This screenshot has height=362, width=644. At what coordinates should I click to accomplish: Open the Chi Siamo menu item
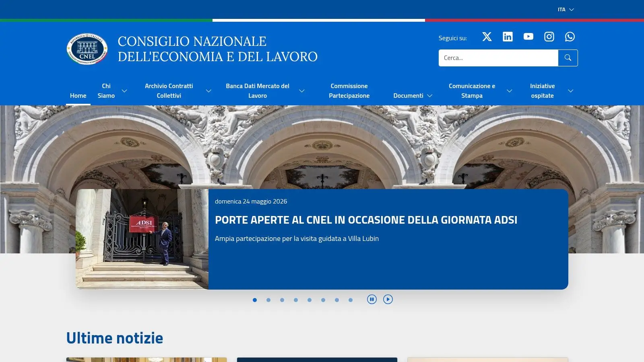click(x=106, y=91)
